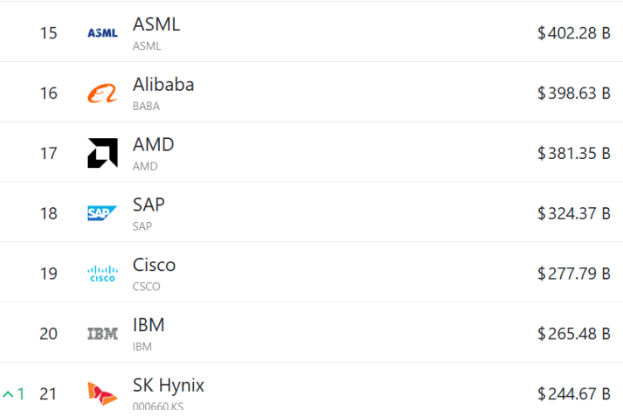Click the ASML company logo
The image size is (623, 416).
[x=102, y=33]
